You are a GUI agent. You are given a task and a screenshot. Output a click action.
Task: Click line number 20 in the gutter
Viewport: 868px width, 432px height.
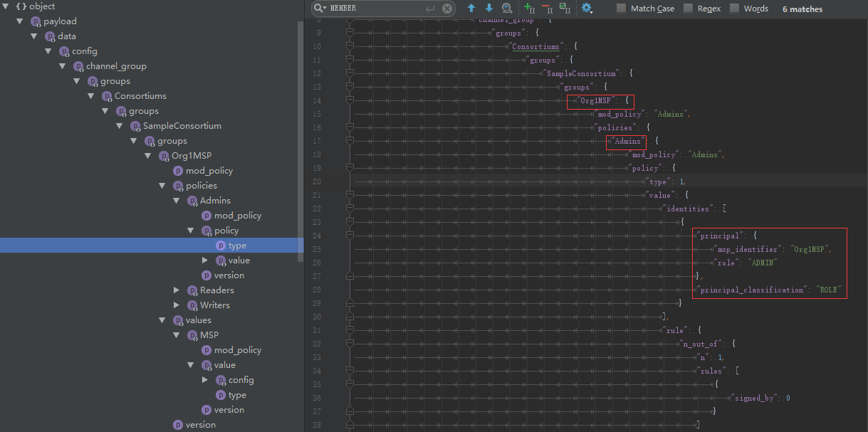[x=317, y=181]
